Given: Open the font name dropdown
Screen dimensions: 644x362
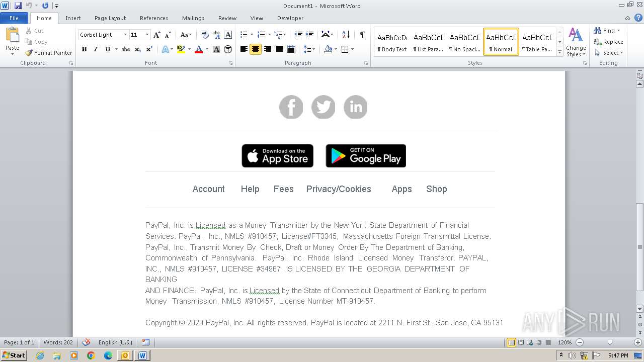Looking at the screenshot, I should (x=125, y=35).
